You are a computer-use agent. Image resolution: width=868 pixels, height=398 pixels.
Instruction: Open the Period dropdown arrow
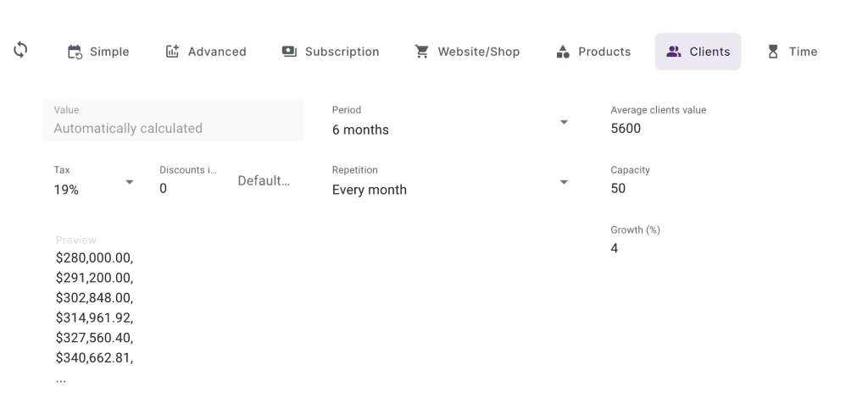564,122
